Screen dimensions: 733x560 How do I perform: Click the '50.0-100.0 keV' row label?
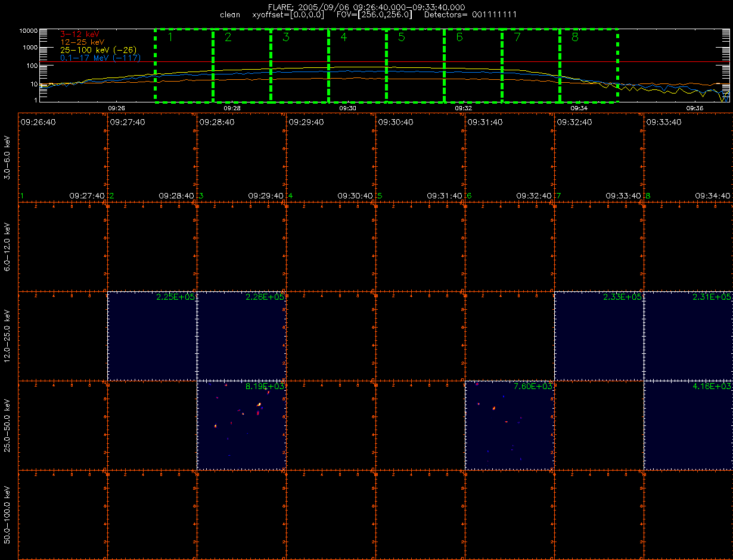click(x=7, y=515)
